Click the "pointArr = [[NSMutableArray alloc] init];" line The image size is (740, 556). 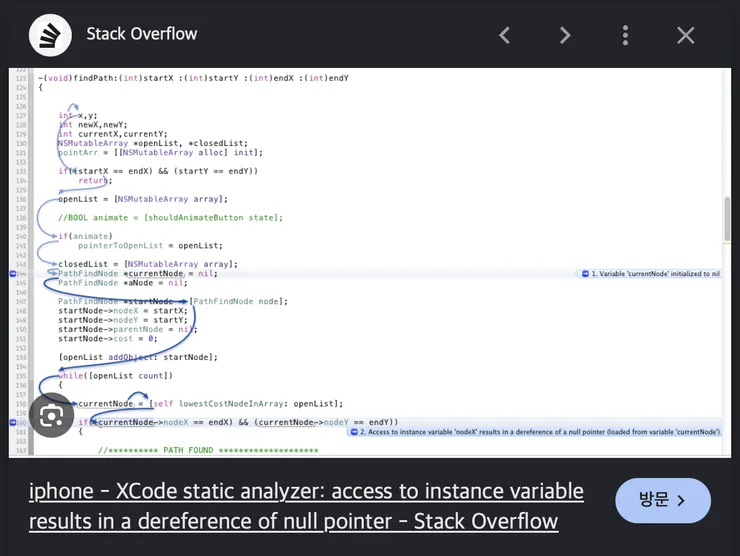160,152
